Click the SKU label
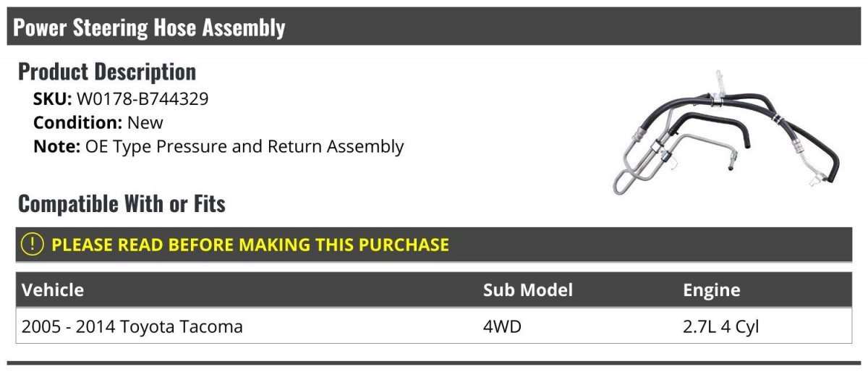This screenshot has width=868, height=372. (x=52, y=99)
